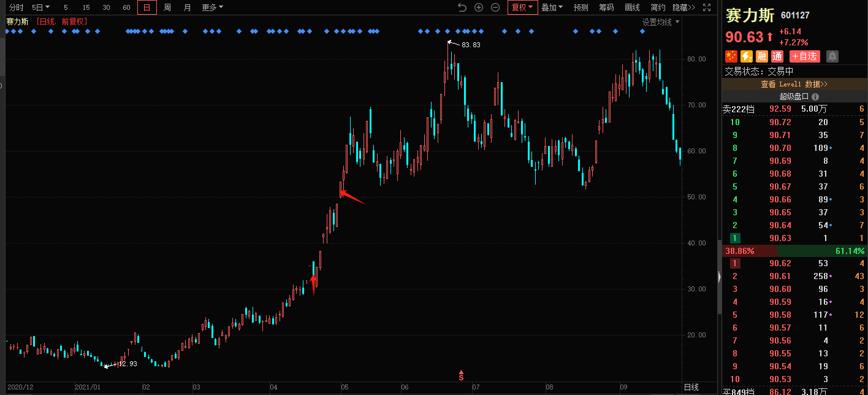
Task: Click the S marker on timeline
Action: click(x=461, y=375)
